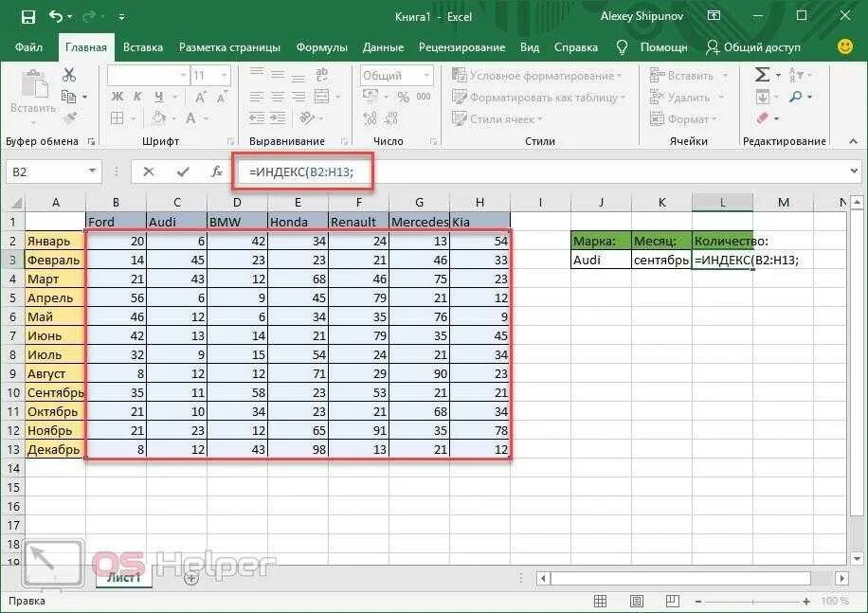The width and height of the screenshot is (868, 613).
Task: Open the Файл tab
Action: click(x=28, y=47)
